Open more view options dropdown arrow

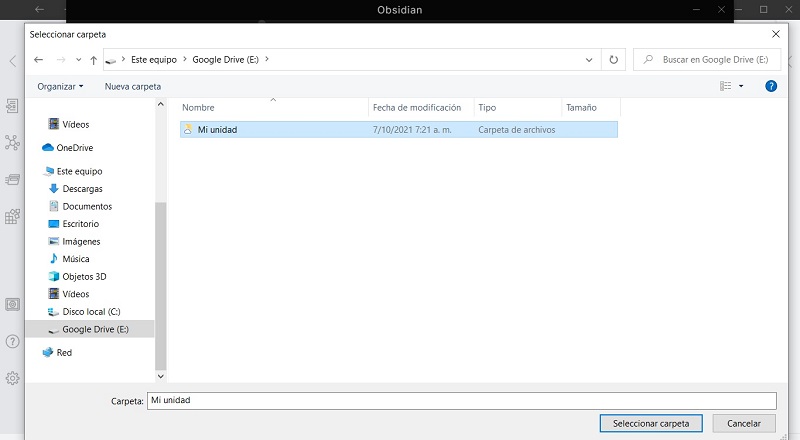coord(741,86)
